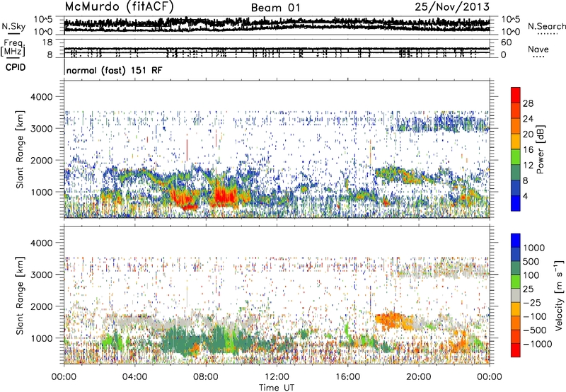Click the 16:00 time axis label
566x392 pixels.
point(347,377)
